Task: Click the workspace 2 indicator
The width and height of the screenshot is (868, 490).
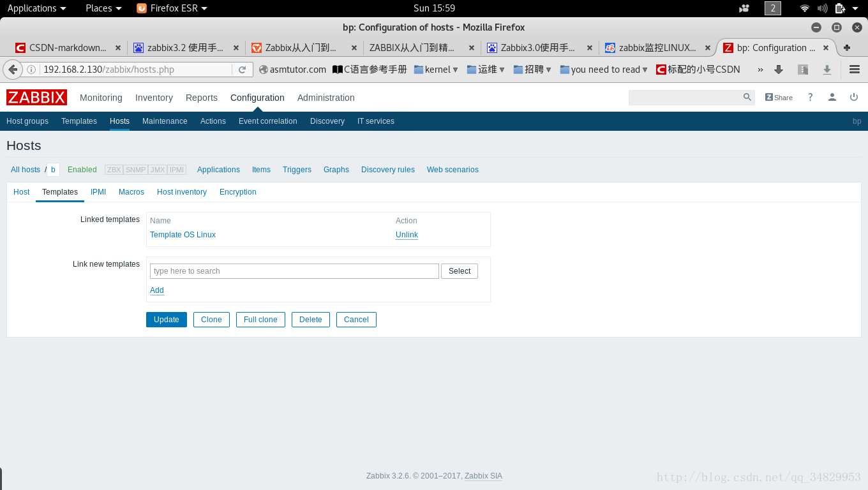Action: (x=773, y=8)
